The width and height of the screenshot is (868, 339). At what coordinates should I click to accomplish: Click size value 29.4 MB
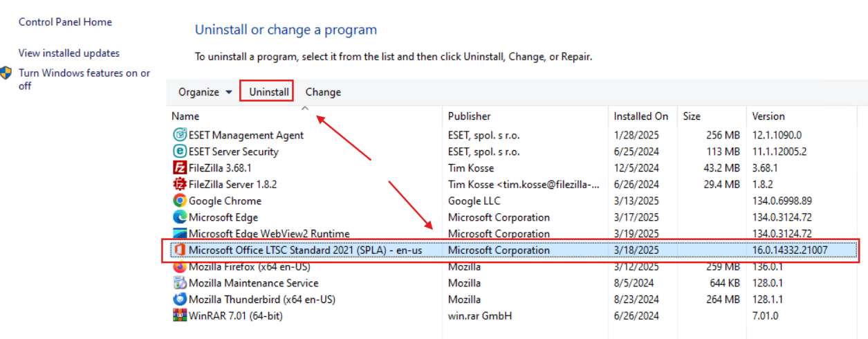click(721, 185)
